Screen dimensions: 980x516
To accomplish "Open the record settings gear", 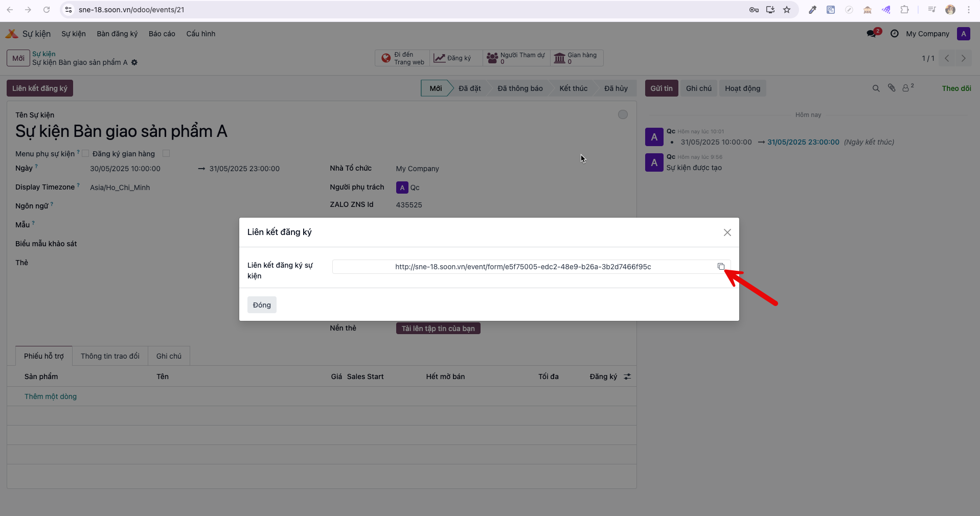I will pos(134,62).
